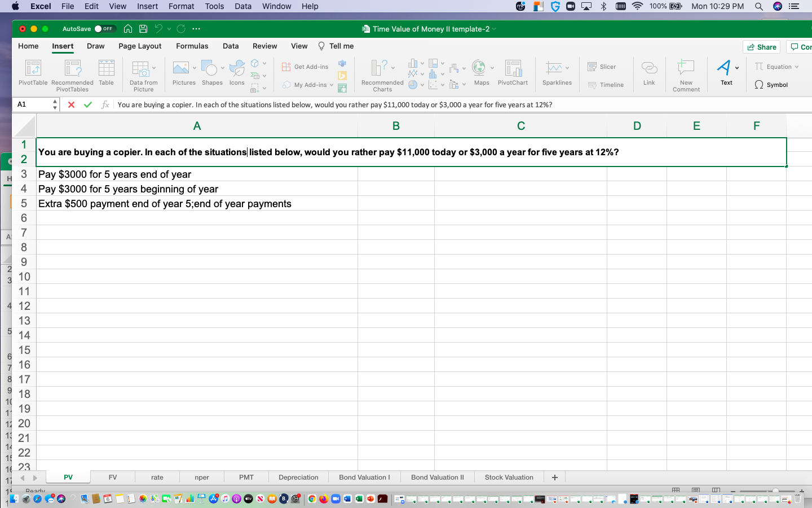This screenshot has width=812, height=508.
Task: Add a New Comment
Action: (686, 73)
